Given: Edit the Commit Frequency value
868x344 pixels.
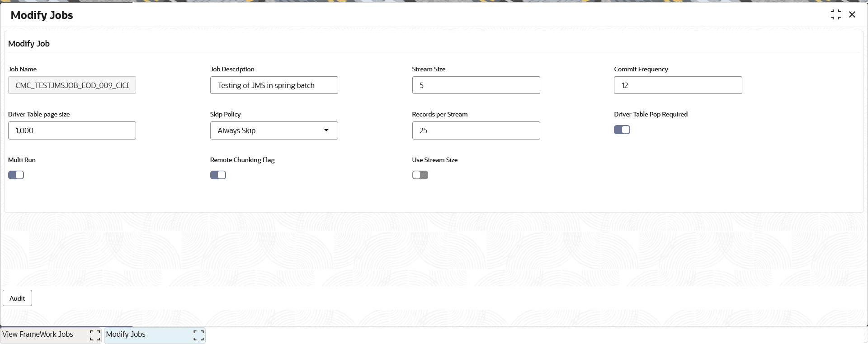Looking at the screenshot, I should click(678, 85).
